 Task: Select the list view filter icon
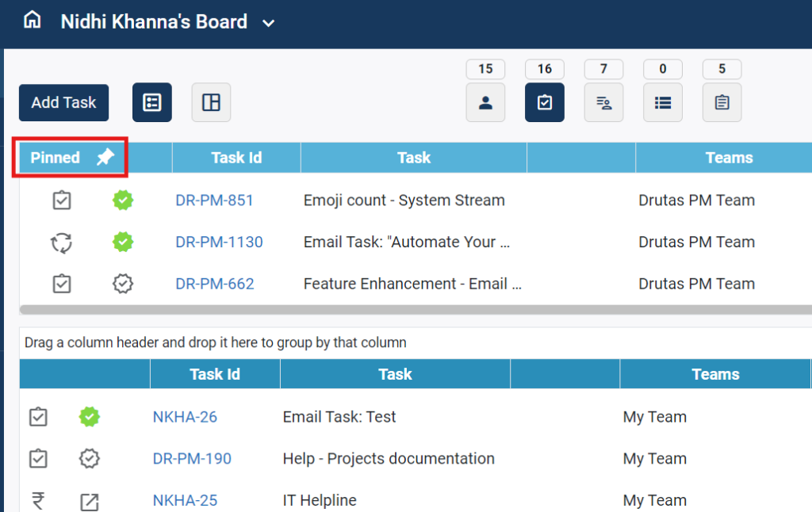(662, 101)
